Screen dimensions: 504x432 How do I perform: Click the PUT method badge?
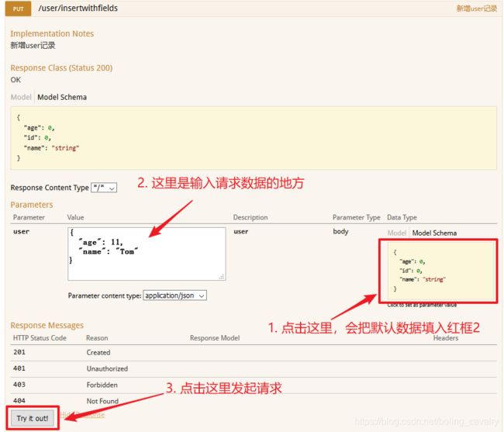19,9
